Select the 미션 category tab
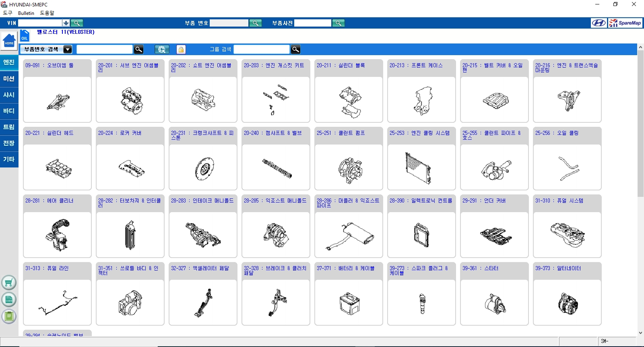This screenshot has height=347, width=644. pyautogui.click(x=9, y=79)
